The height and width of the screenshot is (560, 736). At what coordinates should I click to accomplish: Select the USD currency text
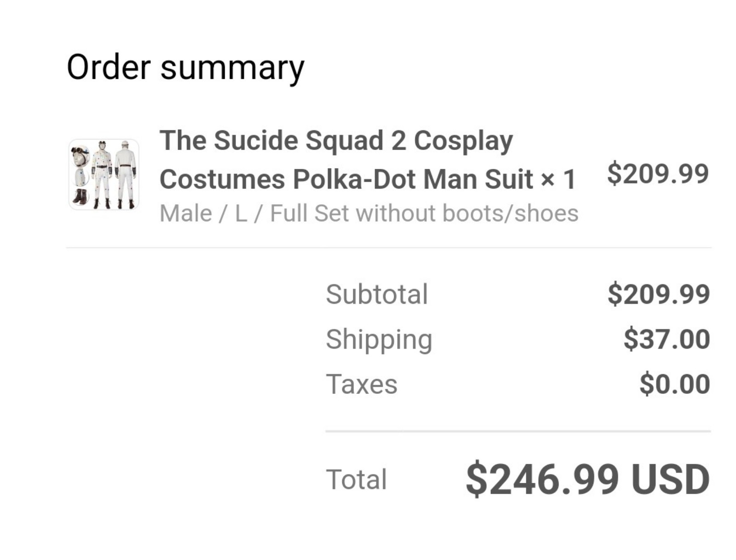pyautogui.click(x=670, y=479)
